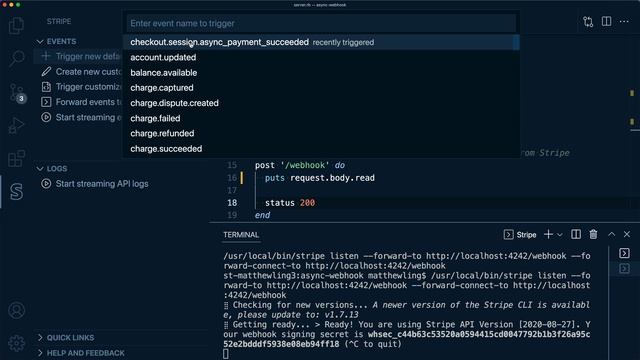The image size is (640, 360).
Task: Select account.updated from event list
Action: coord(321,57)
